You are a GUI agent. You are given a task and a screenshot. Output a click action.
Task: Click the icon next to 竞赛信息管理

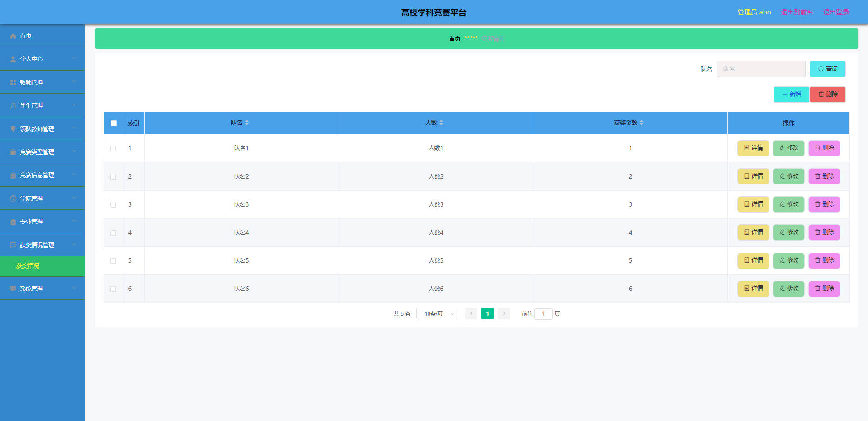(x=13, y=175)
